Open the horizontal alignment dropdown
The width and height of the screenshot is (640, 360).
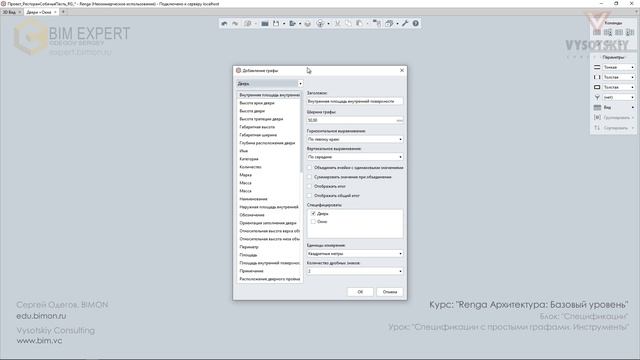coord(355,139)
